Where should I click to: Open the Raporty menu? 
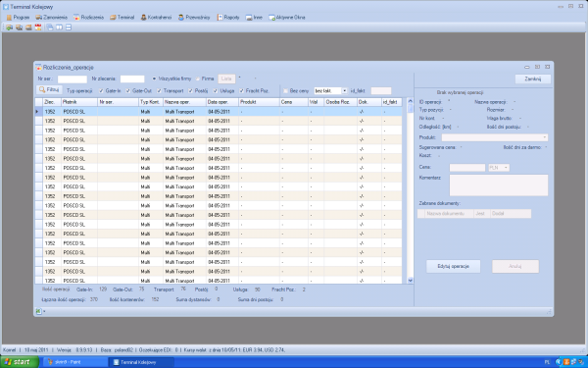[228, 18]
